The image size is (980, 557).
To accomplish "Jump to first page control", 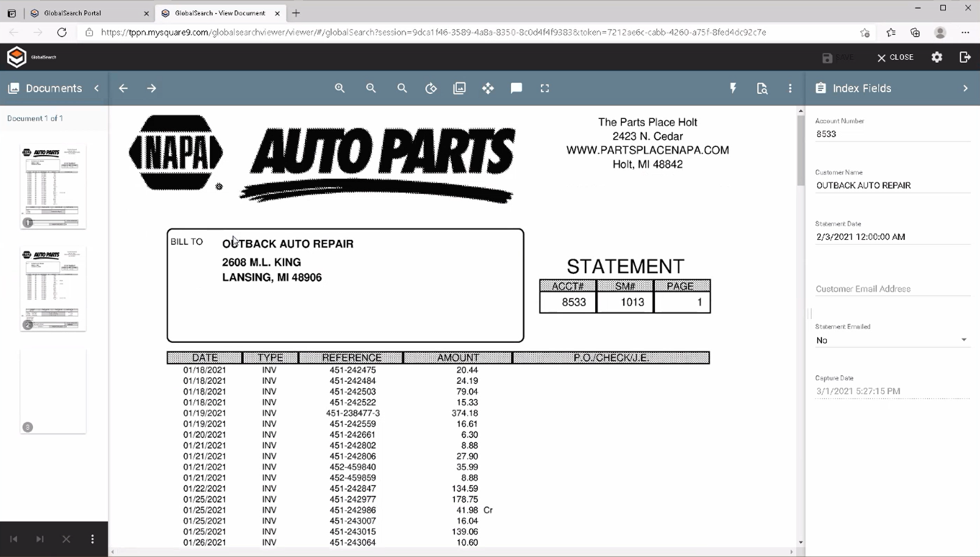I will point(13,539).
